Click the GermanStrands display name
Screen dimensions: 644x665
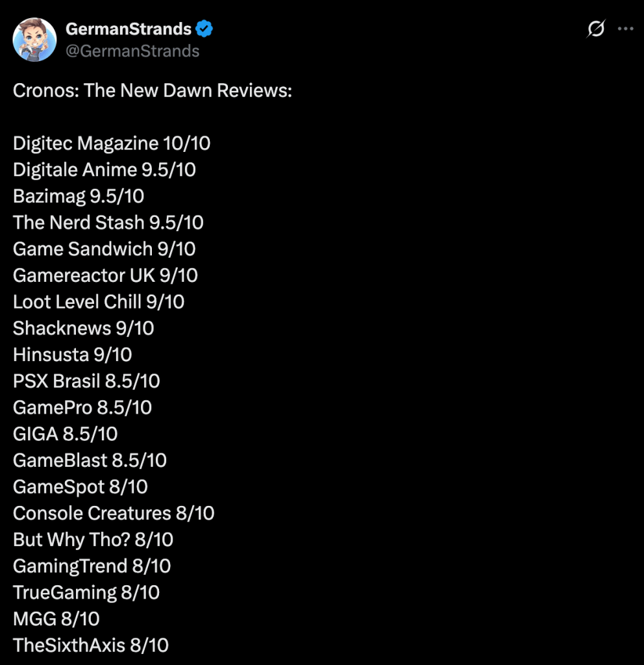coord(129,29)
